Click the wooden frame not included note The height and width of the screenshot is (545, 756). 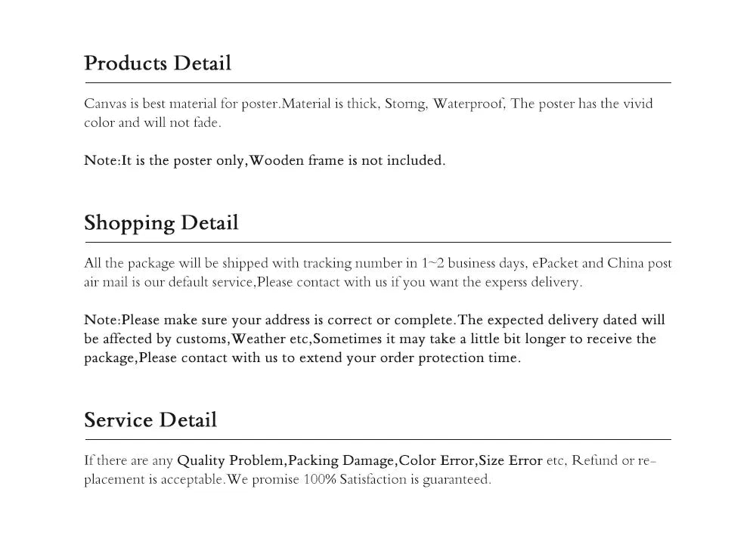coord(265,160)
